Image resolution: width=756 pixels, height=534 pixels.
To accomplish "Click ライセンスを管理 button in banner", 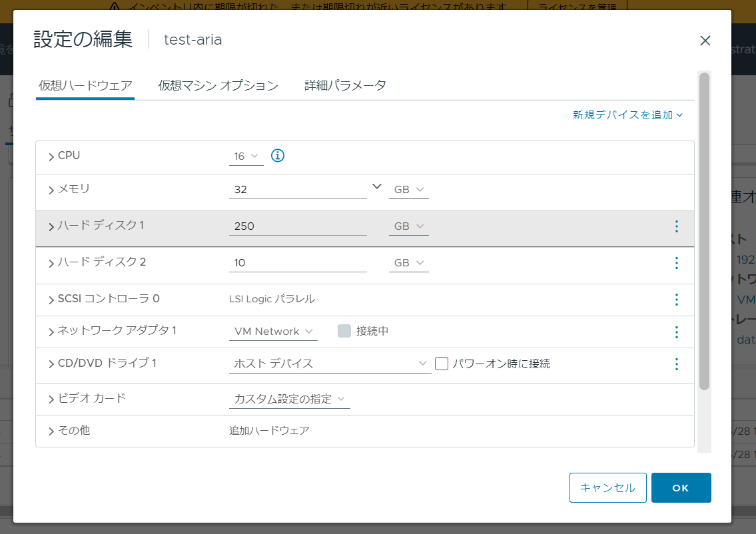I will 577,6.
